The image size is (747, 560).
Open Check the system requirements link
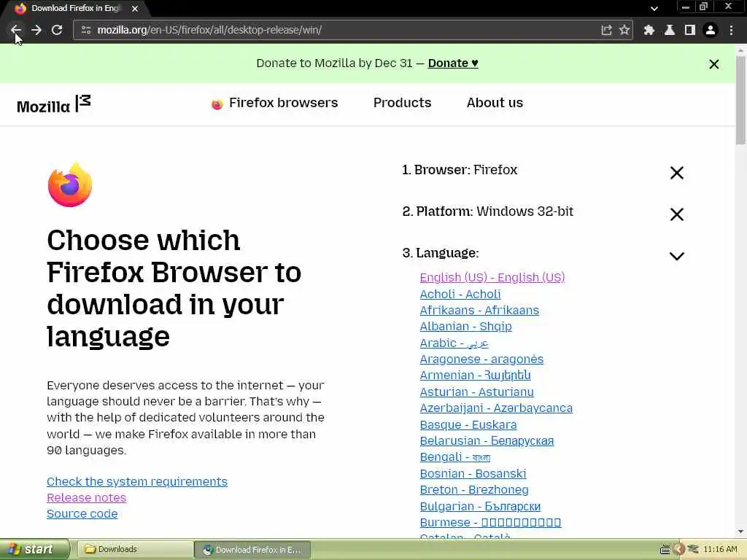[136, 481]
